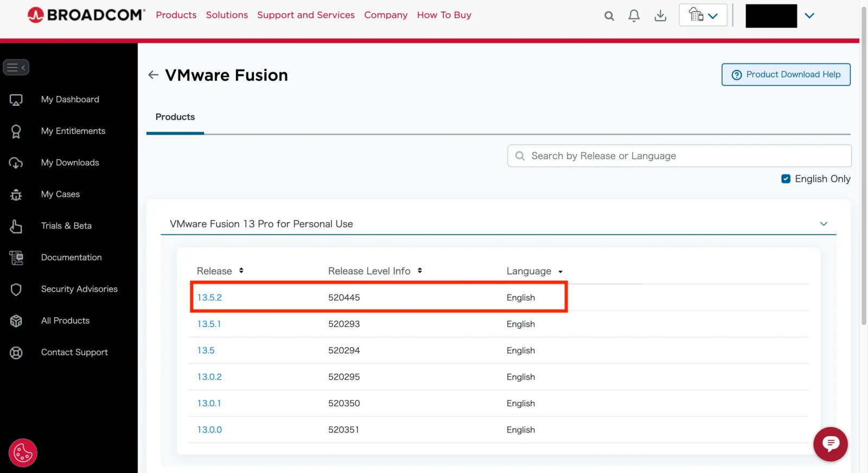Collapse VMware Fusion 13 Pro for Personal Use section

pyautogui.click(x=824, y=224)
